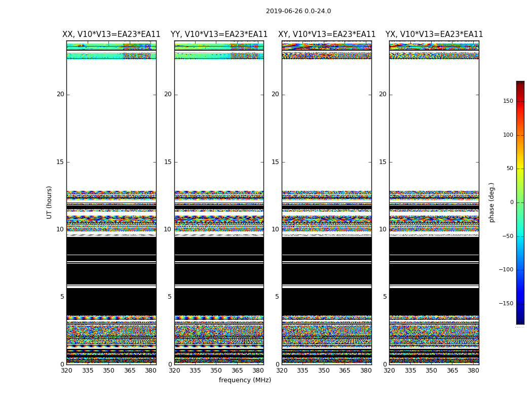The height and width of the screenshot is (405, 532).
Task: Click the 365 frequency tick under YX plot
Action: (x=452, y=371)
